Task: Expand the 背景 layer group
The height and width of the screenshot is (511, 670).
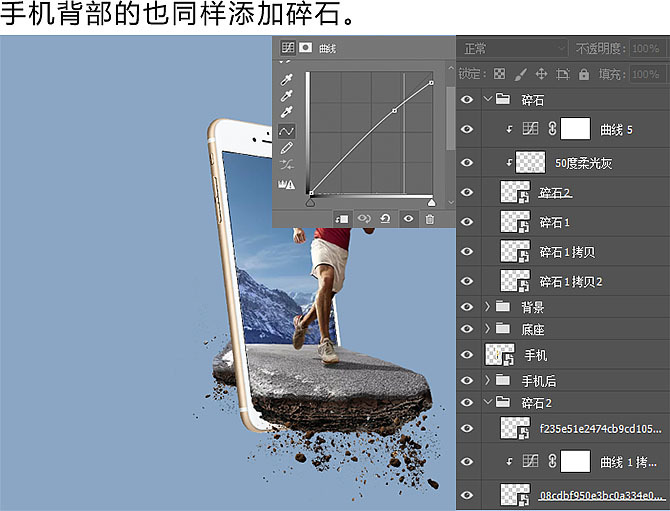Action: [488, 306]
